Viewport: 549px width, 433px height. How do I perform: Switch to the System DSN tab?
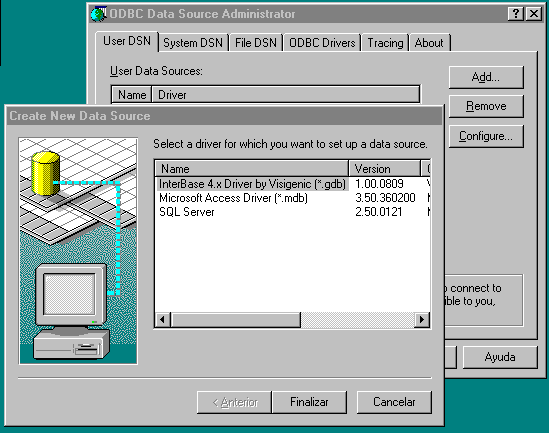[193, 43]
